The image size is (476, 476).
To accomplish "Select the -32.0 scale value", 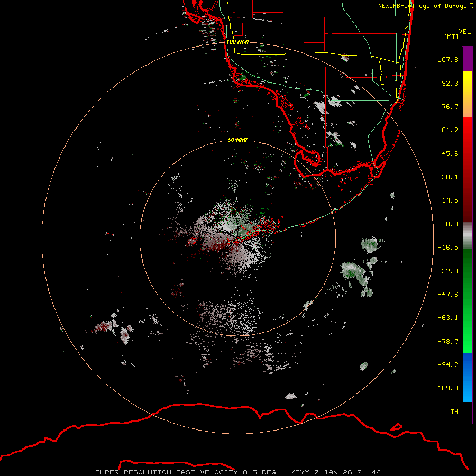I will click(448, 271).
